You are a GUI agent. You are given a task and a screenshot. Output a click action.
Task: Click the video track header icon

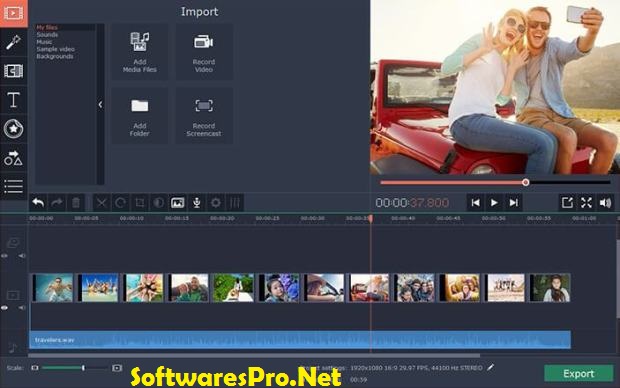point(13,295)
